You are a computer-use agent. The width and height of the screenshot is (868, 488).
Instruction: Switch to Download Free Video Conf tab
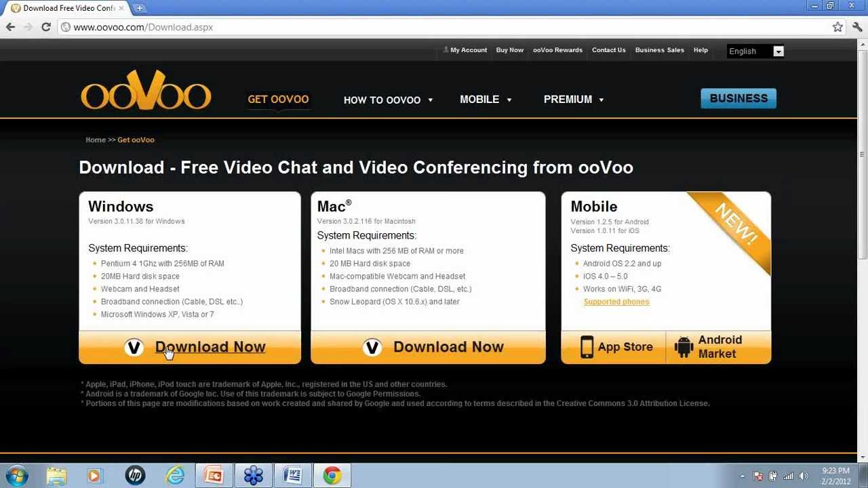coord(68,8)
